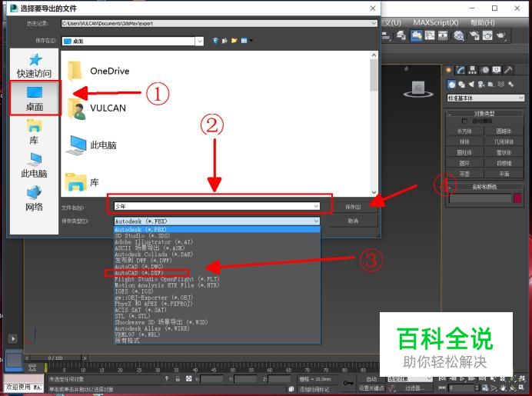Choose AutoCAD (*.DXF) format
The width and height of the screenshot is (532, 396).
click(217, 273)
